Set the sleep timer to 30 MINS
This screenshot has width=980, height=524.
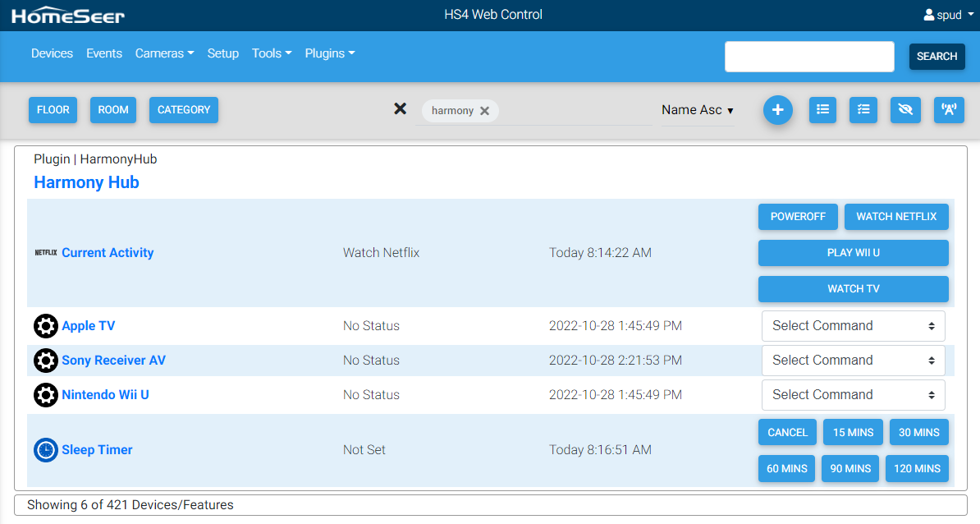coord(918,433)
